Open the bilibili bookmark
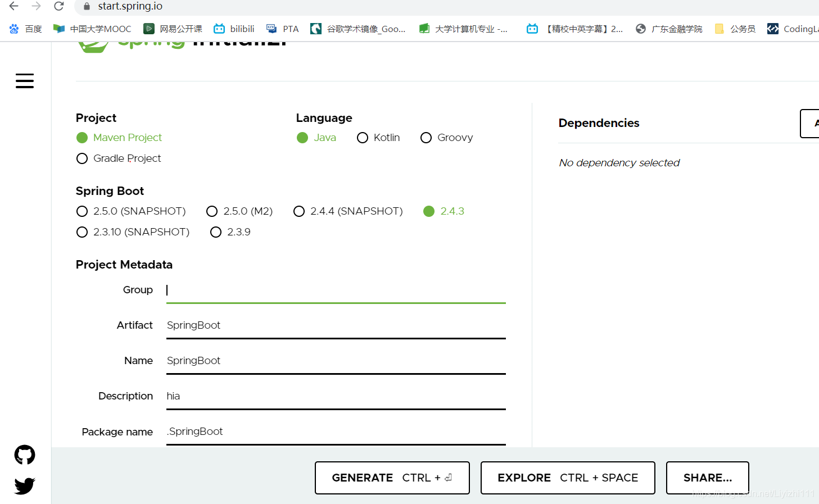The height and width of the screenshot is (504, 819). click(234, 29)
